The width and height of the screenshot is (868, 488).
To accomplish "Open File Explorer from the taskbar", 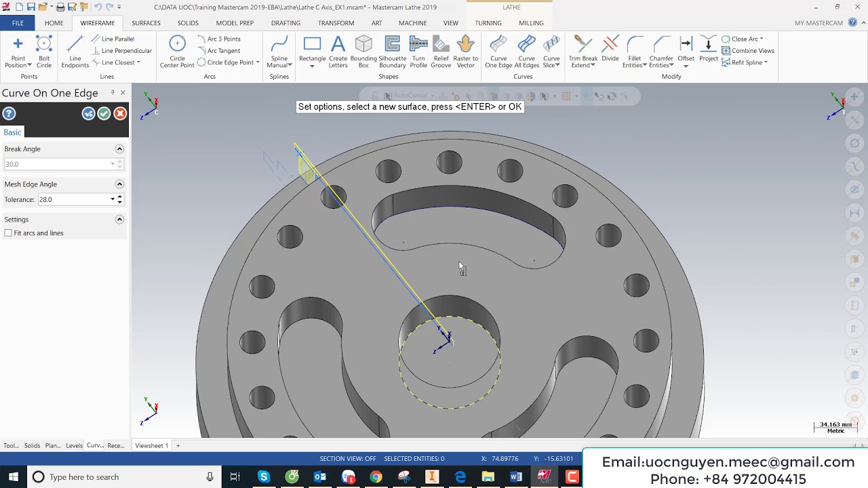I will tap(488, 477).
